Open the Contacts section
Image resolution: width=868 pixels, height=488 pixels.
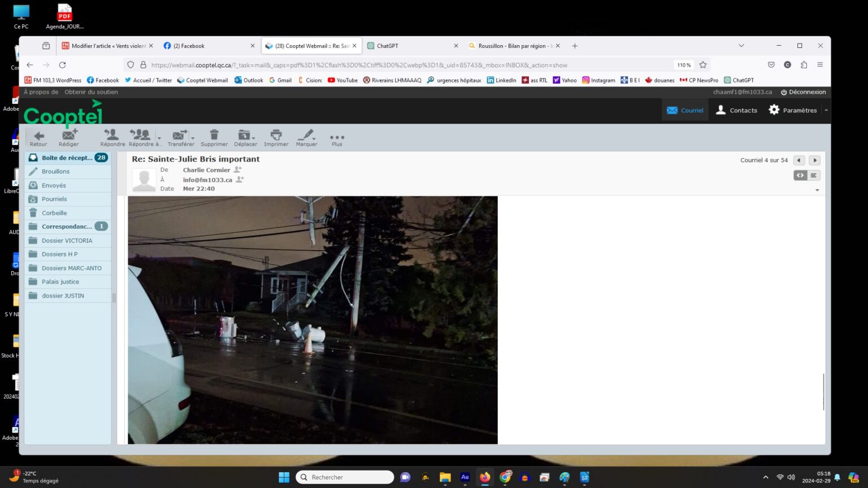(x=736, y=110)
